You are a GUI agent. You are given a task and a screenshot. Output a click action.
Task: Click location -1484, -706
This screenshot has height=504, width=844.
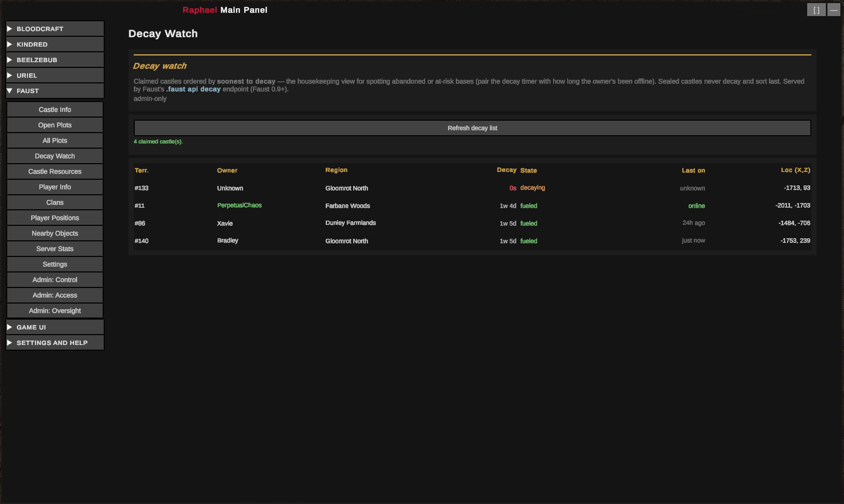794,223
